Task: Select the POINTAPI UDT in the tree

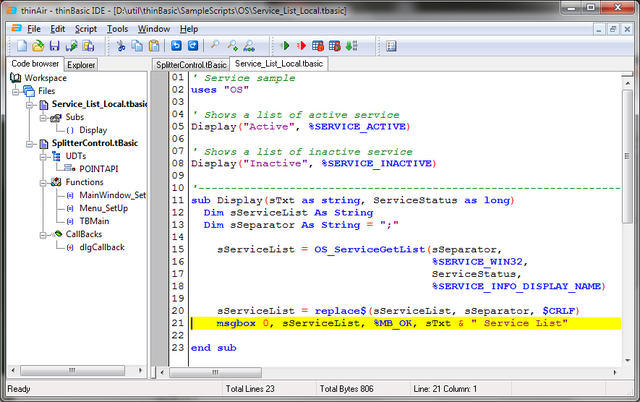Action: pyautogui.click(x=99, y=169)
